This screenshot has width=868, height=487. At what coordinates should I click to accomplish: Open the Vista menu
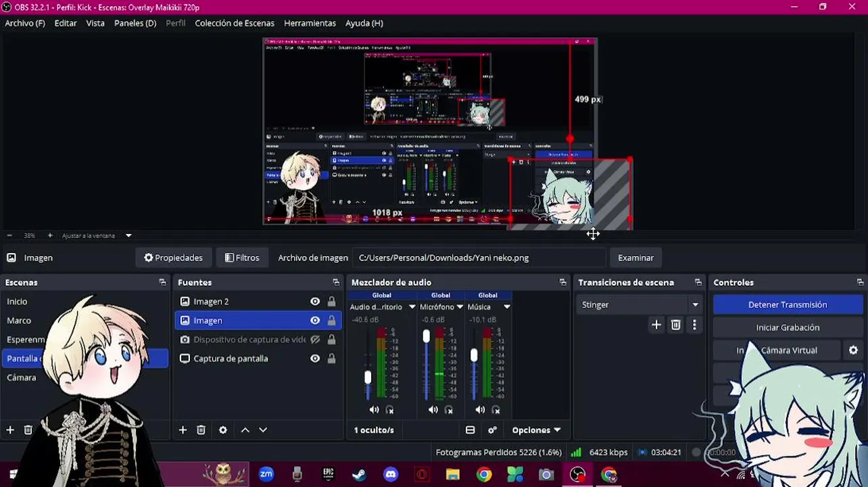(x=95, y=23)
